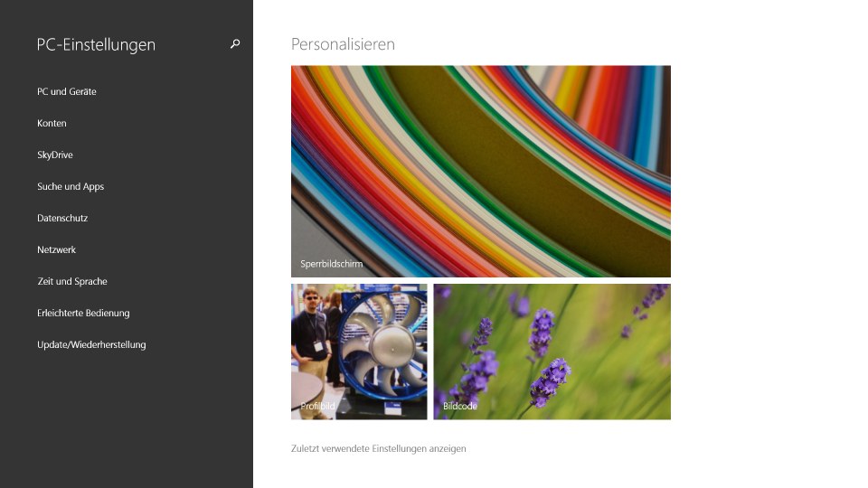Screen dimensions: 868x488
Task: Open the Bildcode lavender tile
Action: pyautogui.click(x=552, y=352)
